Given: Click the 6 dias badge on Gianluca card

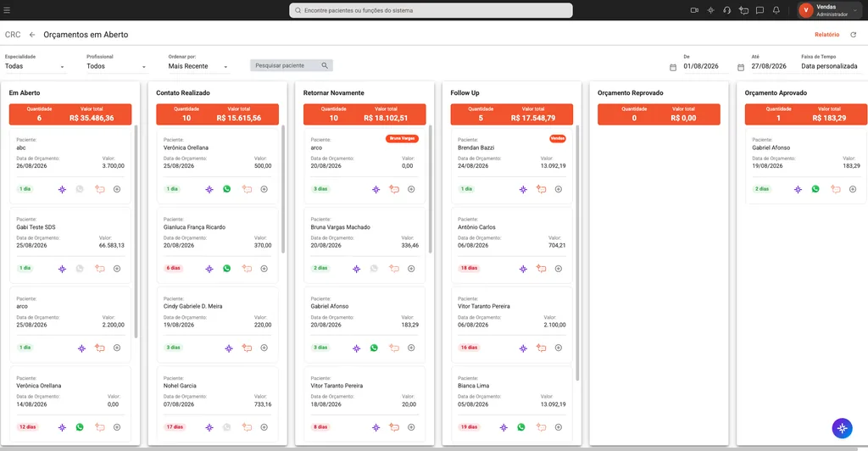Looking at the screenshot, I should click(173, 268).
